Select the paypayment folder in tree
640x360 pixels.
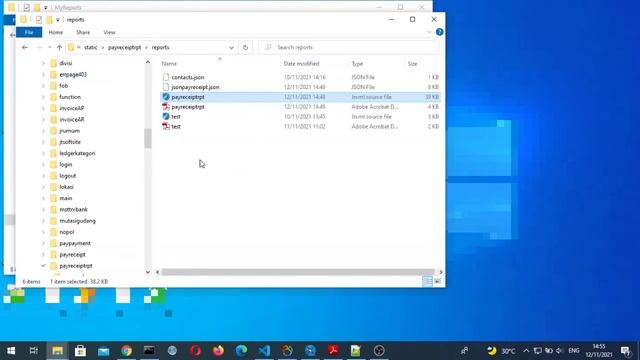pos(75,243)
